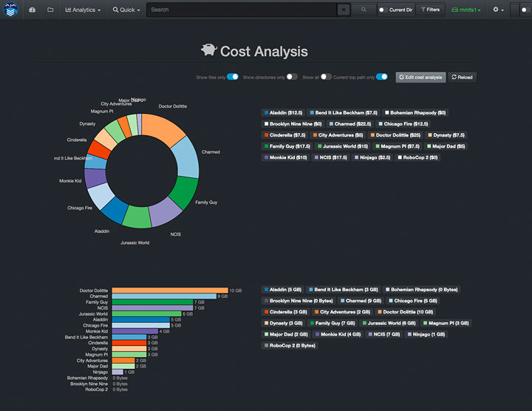This screenshot has height=411, width=532.
Task: Click Edit cost analysis button
Action: pyautogui.click(x=420, y=78)
